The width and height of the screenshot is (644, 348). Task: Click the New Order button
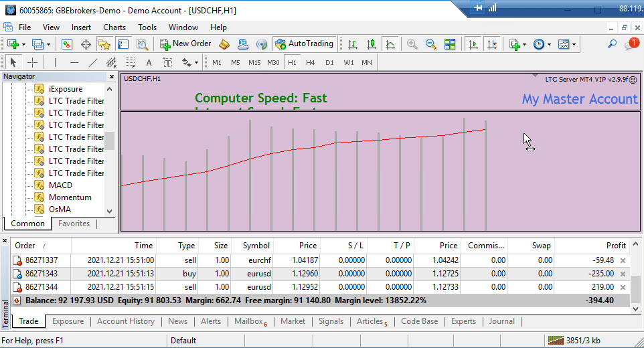[x=185, y=44]
